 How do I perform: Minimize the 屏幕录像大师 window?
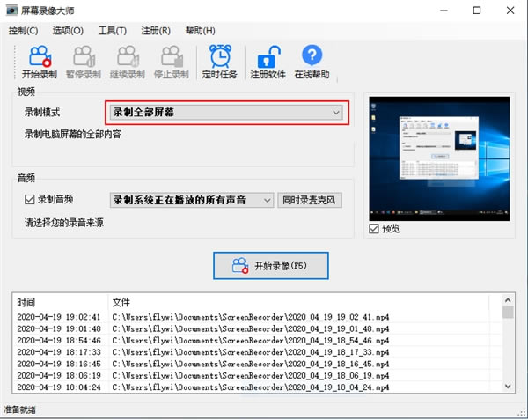point(444,11)
